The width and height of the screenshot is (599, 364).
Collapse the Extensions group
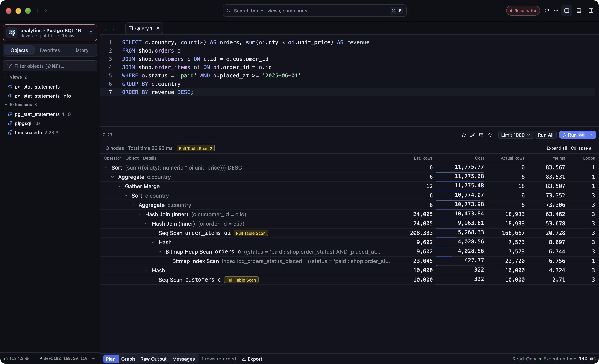6,105
